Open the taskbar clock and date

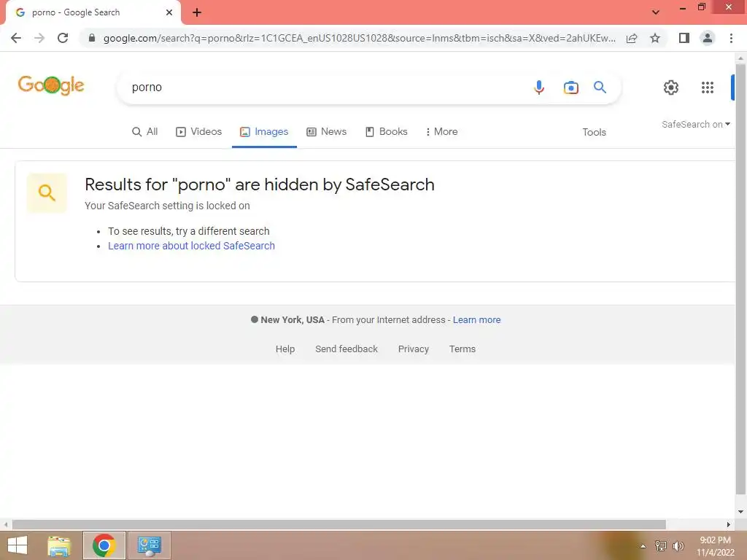pos(715,546)
